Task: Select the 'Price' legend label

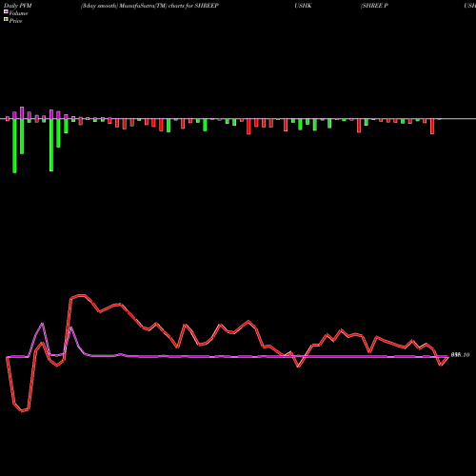Action: coord(15,21)
